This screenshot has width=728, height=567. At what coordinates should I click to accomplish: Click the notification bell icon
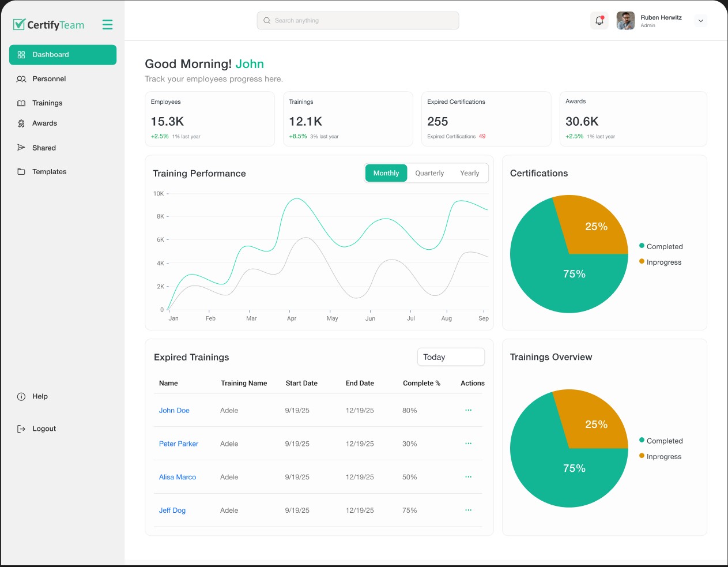tap(599, 21)
